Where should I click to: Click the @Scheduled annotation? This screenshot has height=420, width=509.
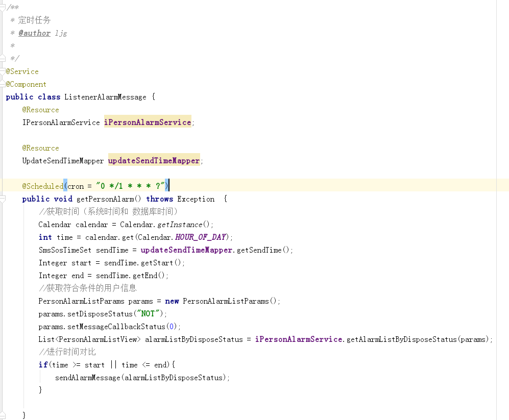click(x=43, y=186)
